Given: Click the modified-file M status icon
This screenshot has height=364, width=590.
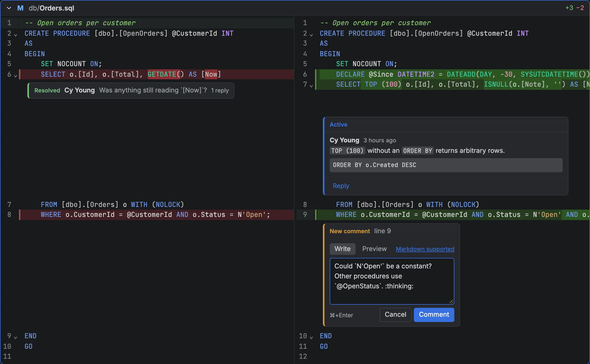Looking at the screenshot, I should coord(20,8).
